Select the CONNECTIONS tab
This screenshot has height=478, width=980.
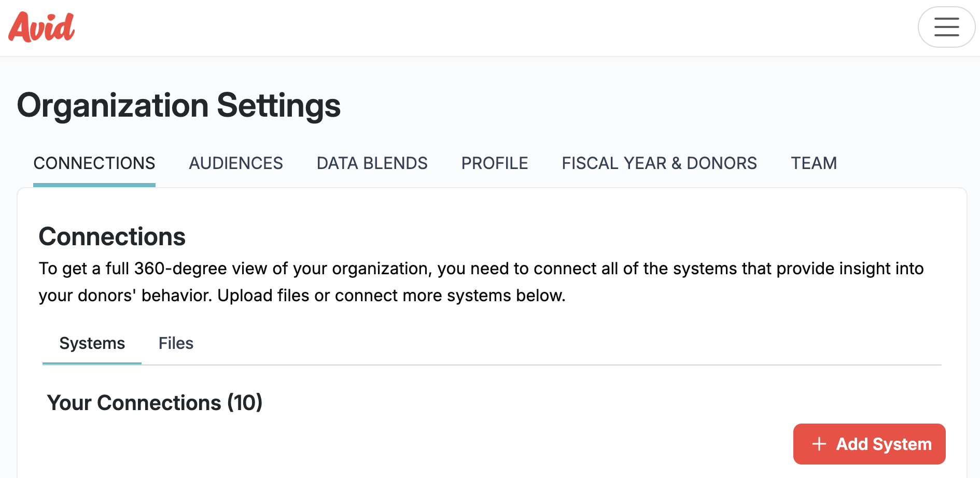94,163
